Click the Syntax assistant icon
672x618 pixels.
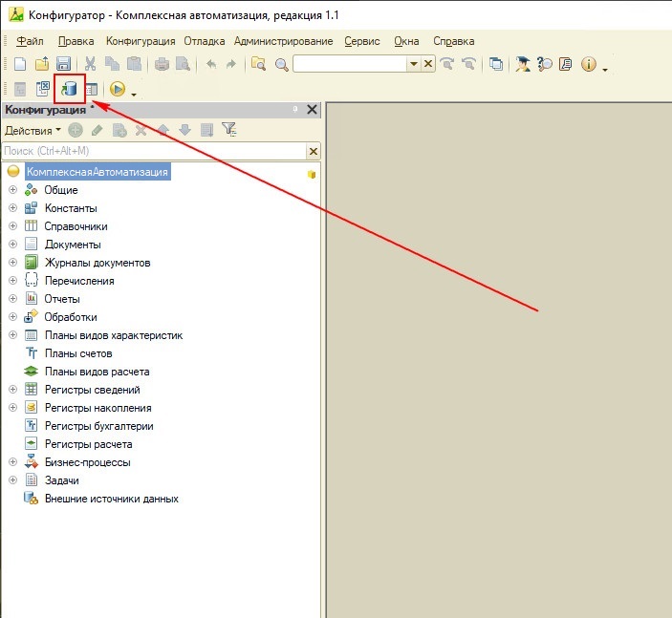click(523, 64)
